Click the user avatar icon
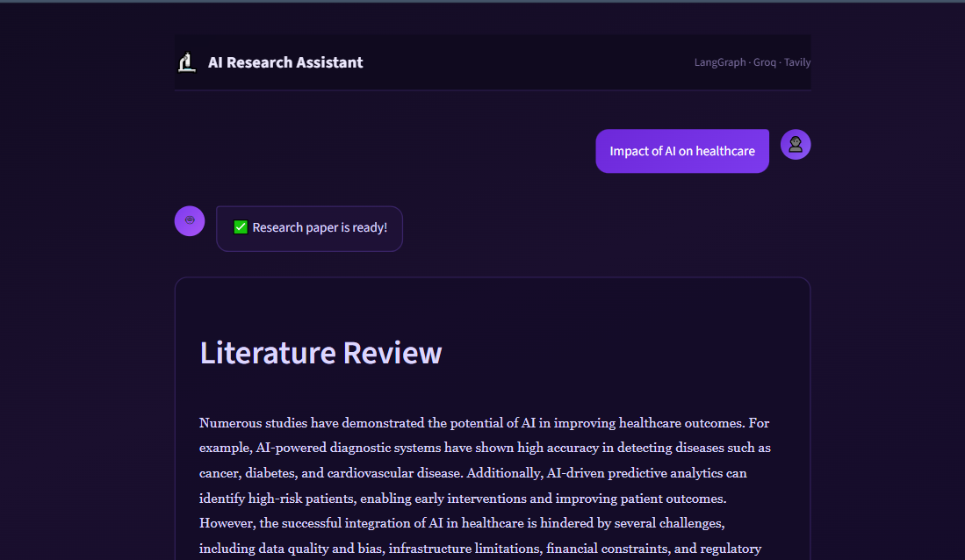 click(x=796, y=145)
